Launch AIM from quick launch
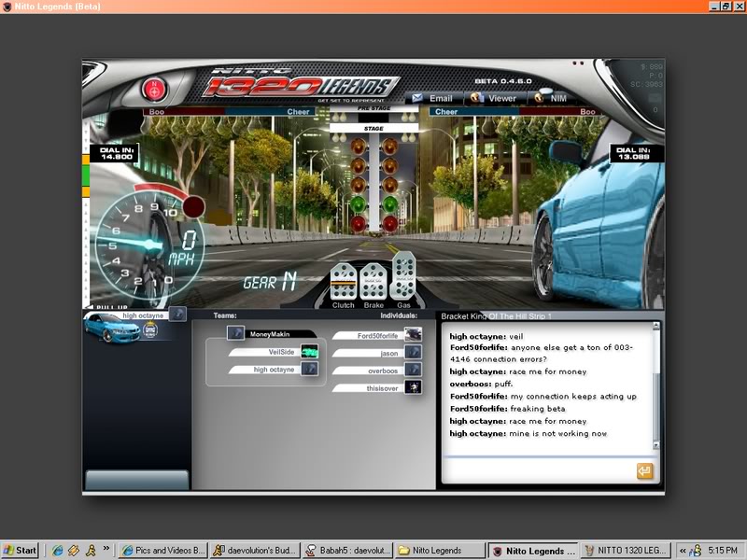The width and height of the screenshot is (747, 560). 91,551
